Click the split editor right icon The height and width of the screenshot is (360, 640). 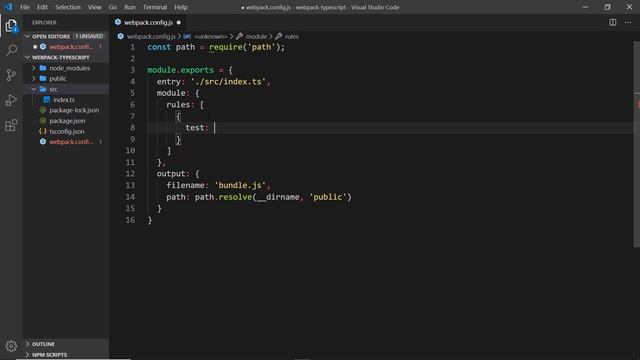coord(613,22)
